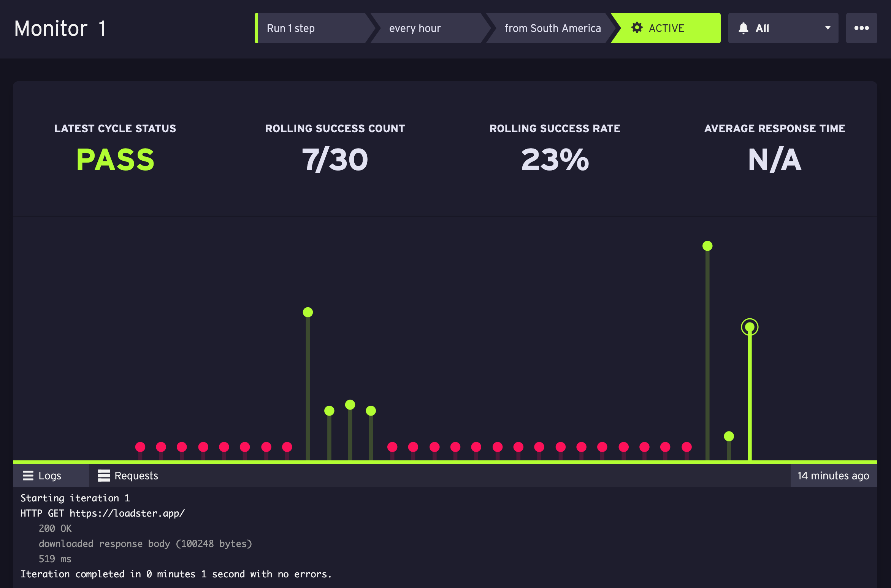Viewport: 891px width, 588px height.
Task: Switch to the Requests tab
Action: 128,476
